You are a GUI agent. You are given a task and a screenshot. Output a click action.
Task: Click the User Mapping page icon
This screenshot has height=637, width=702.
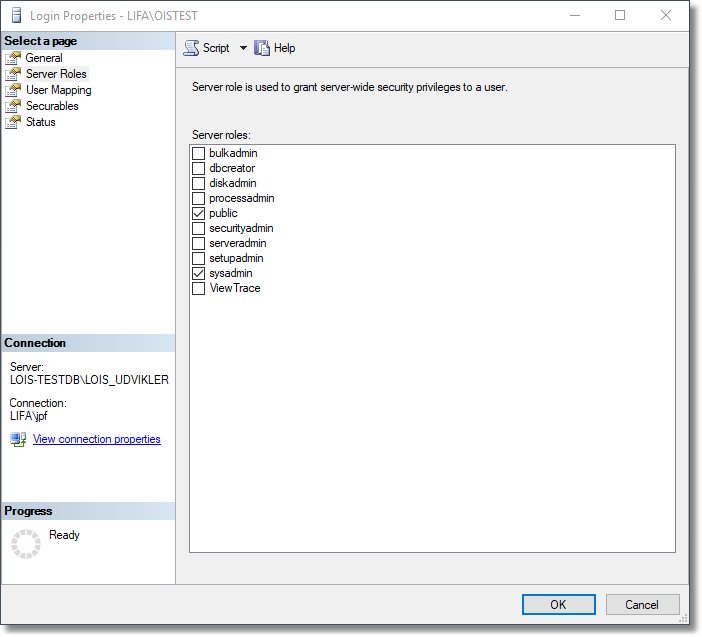point(13,90)
